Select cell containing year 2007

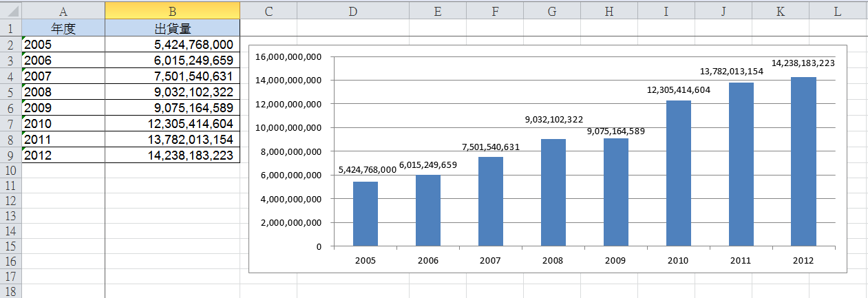[63, 76]
